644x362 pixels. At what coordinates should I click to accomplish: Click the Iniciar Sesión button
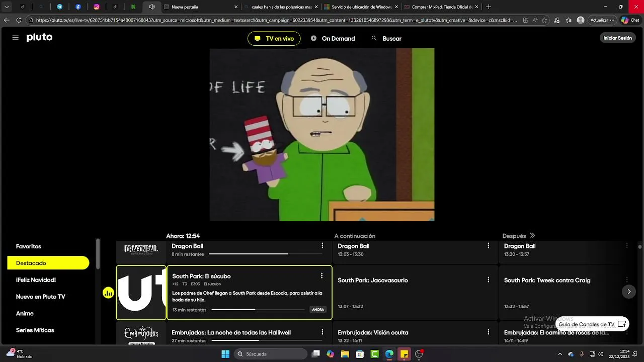pos(617,38)
